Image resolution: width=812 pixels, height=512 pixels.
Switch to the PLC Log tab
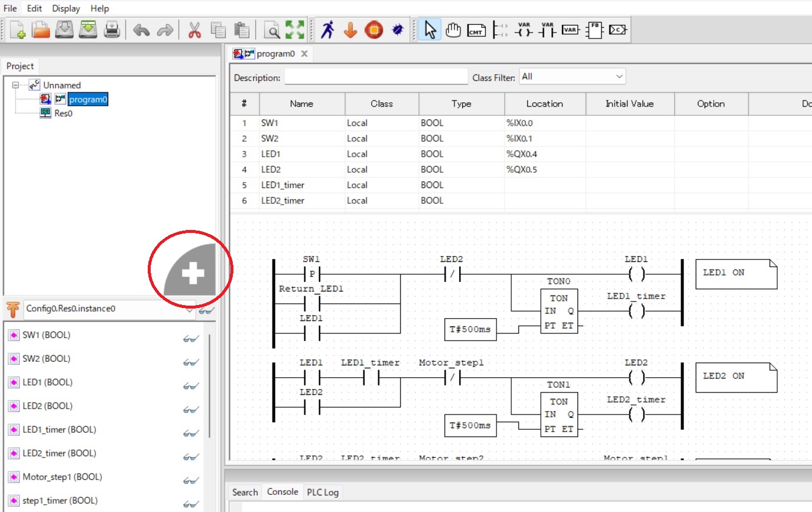323,491
